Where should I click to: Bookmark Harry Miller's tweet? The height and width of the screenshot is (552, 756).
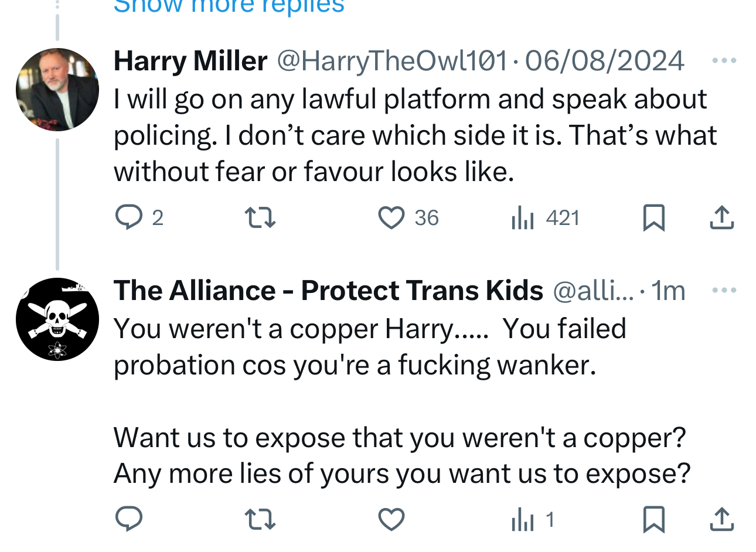(653, 218)
